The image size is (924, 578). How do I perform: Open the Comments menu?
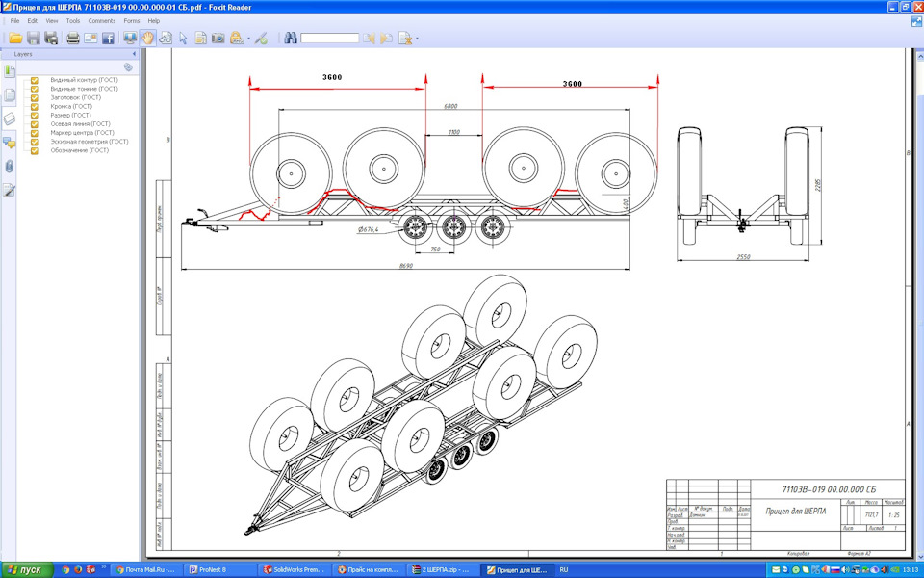coord(102,20)
